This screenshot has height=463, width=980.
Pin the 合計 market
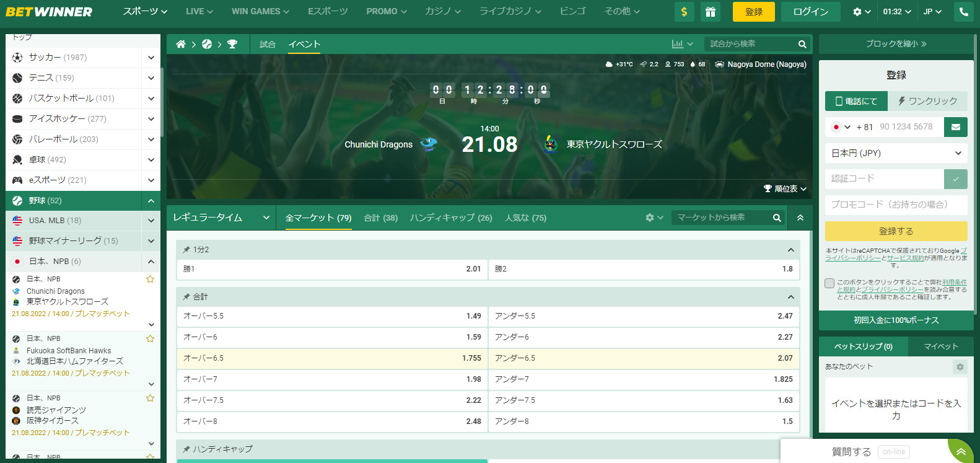[x=186, y=297]
